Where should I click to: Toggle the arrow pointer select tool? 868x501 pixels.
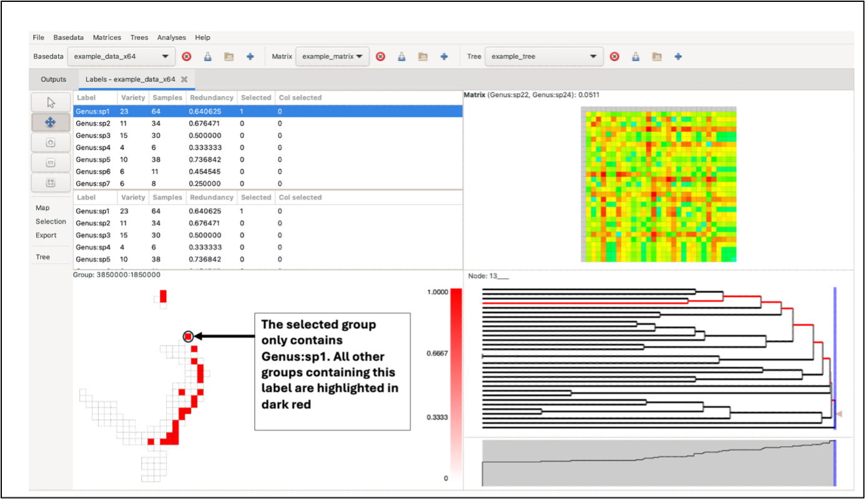pyautogui.click(x=51, y=102)
